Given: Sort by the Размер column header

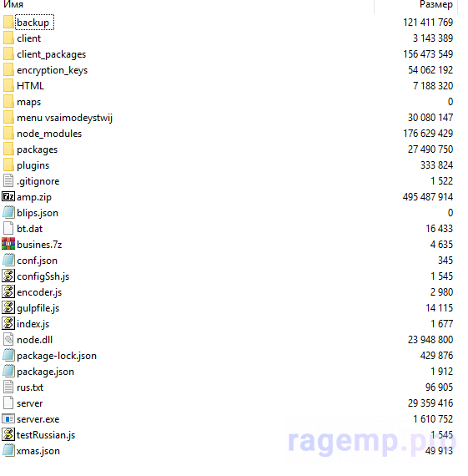Looking at the screenshot, I should (x=435, y=4).
